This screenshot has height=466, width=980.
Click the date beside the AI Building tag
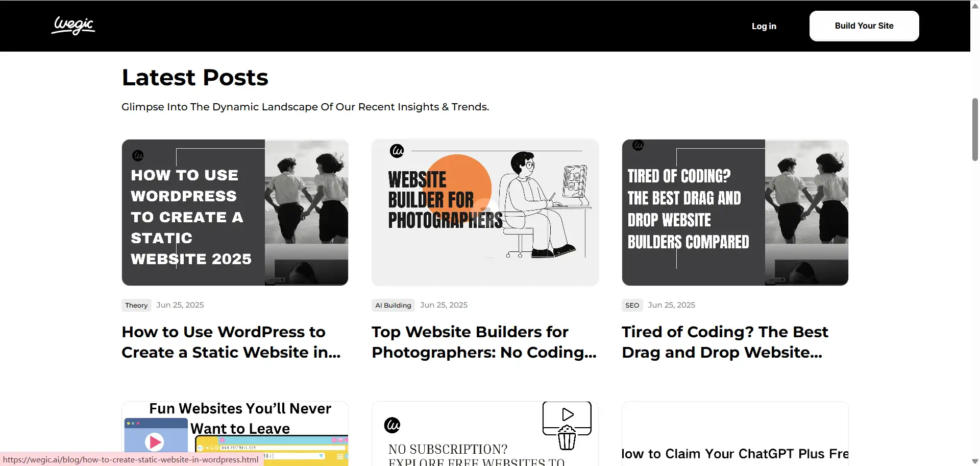click(x=444, y=305)
